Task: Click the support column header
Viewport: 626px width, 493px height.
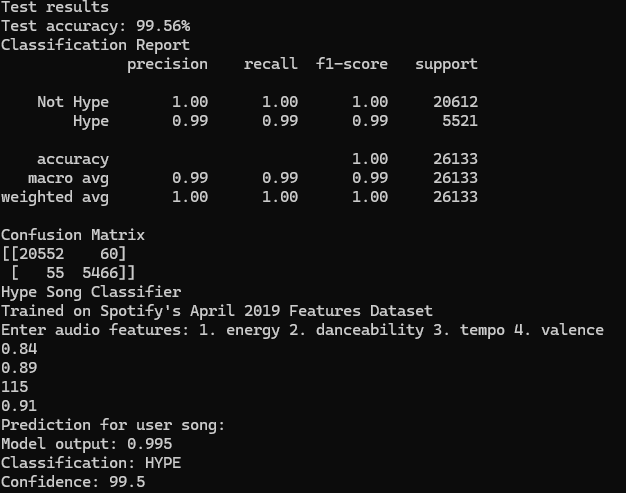Action: [446, 64]
